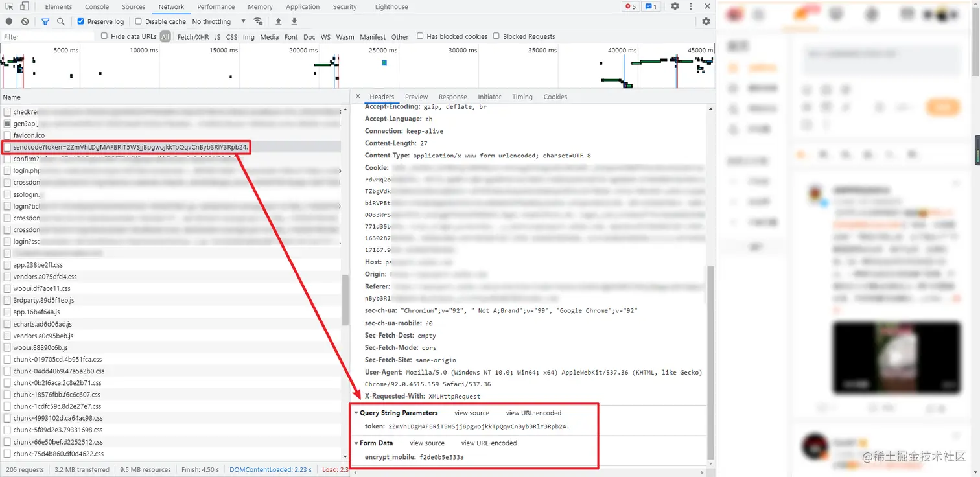Collapse Query String Parameters section
Image resolution: width=980 pixels, height=477 pixels.
point(356,413)
